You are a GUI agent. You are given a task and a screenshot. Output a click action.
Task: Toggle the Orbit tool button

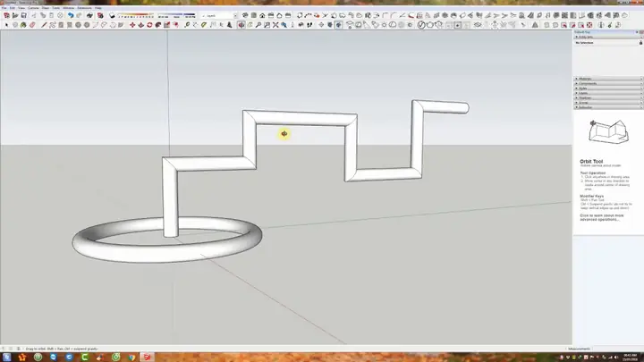[x=241, y=25]
